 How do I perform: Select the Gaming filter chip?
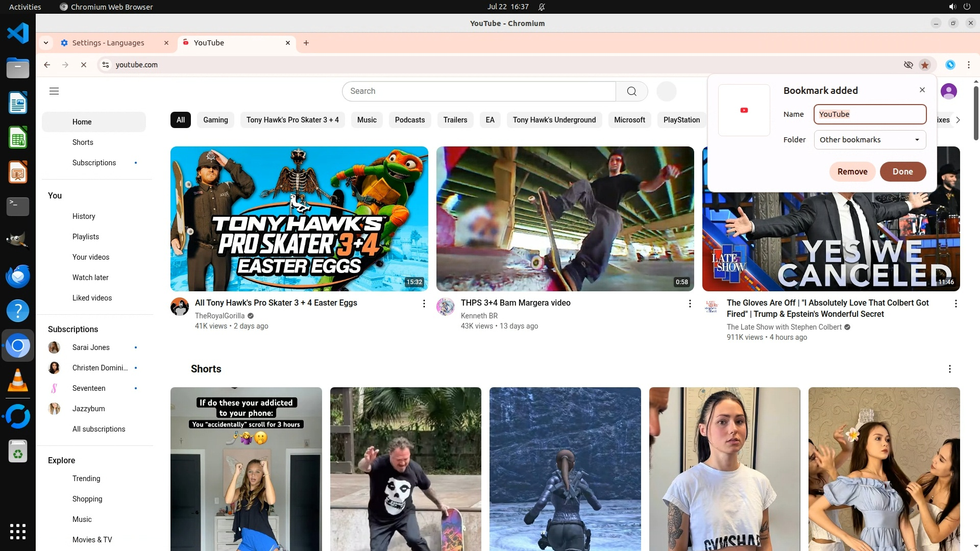(x=215, y=120)
